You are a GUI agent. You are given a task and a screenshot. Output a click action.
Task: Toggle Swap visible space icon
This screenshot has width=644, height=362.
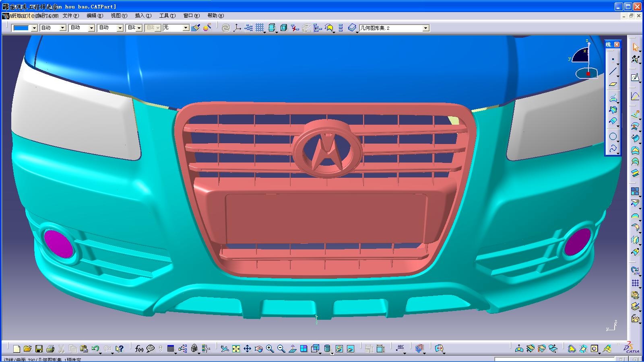(x=351, y=349)
